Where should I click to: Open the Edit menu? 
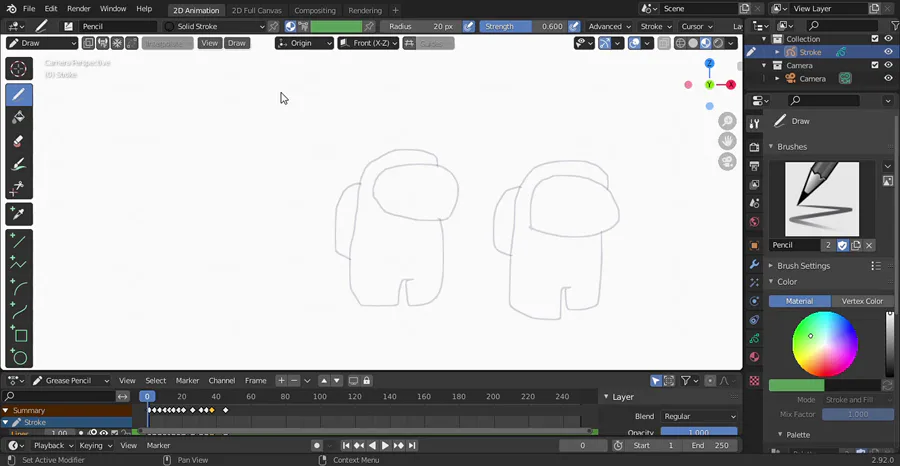click(51, 9)
